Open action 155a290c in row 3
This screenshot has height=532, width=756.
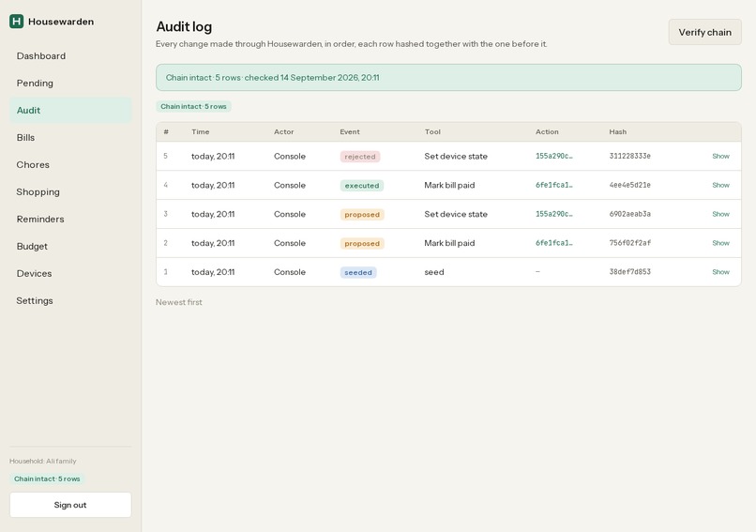pyautogui.click(x=554, y=214)
